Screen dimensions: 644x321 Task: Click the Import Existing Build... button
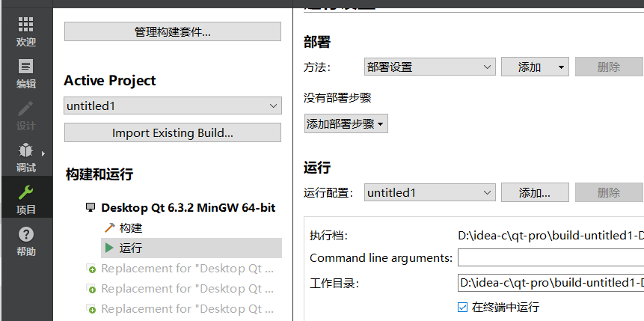point(173,132)
